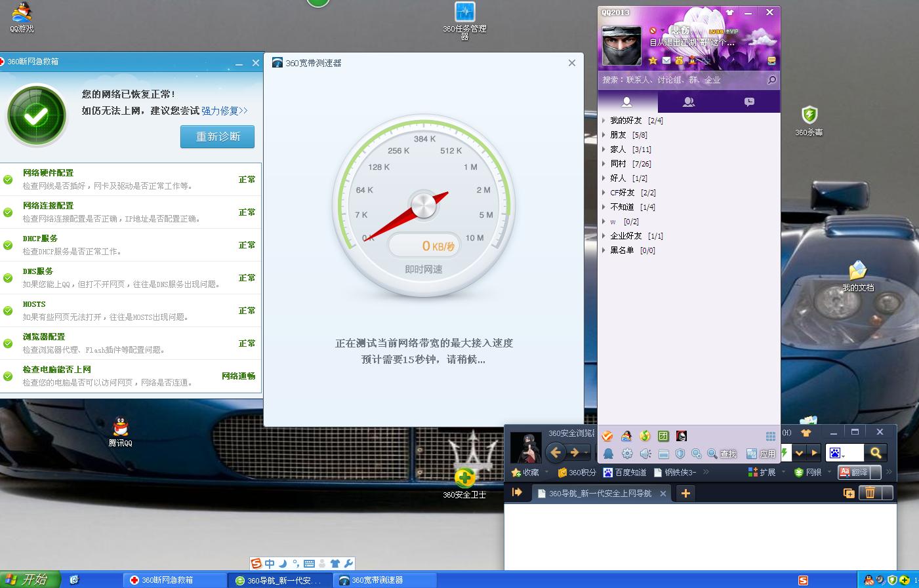This screenshot has width=919, height=588.
Task: Open a new browser tab with plus
Action: (x=685, y=494)
